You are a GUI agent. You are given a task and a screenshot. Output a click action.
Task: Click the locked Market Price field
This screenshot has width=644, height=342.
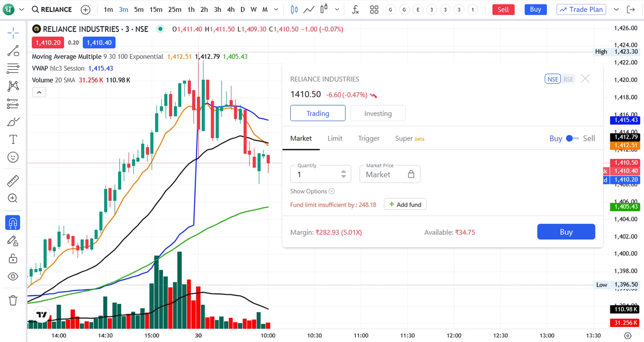pos(390,174)
